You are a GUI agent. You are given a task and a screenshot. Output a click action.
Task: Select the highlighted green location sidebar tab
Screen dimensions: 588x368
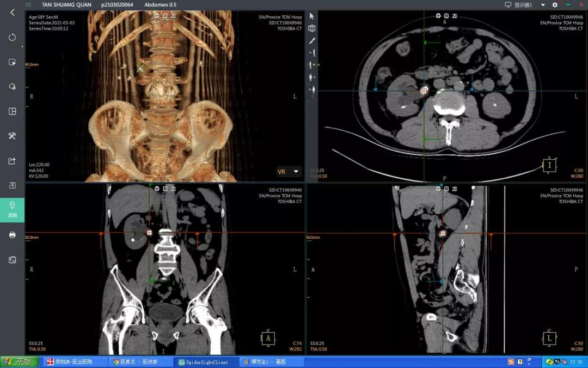(x=12, y=210)
